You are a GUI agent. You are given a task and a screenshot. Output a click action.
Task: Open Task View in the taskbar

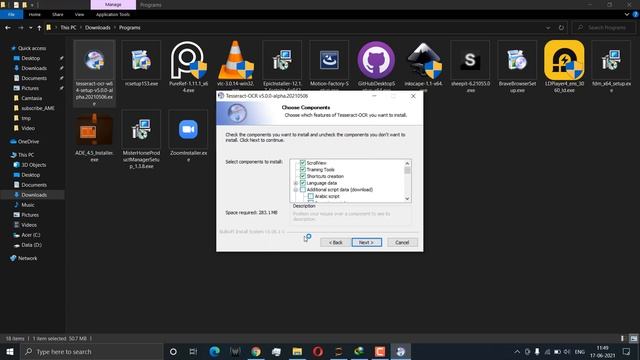click(193, 351)
